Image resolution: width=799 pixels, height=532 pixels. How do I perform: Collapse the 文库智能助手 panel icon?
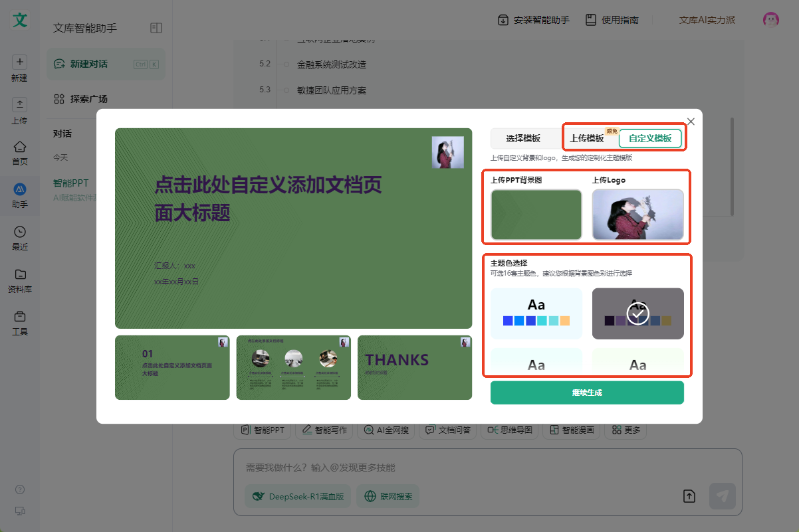click(156, 28)
